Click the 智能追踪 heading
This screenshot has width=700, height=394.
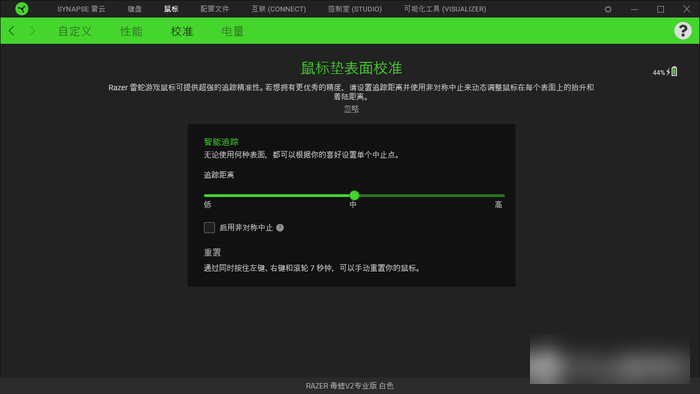click(221, 142)
